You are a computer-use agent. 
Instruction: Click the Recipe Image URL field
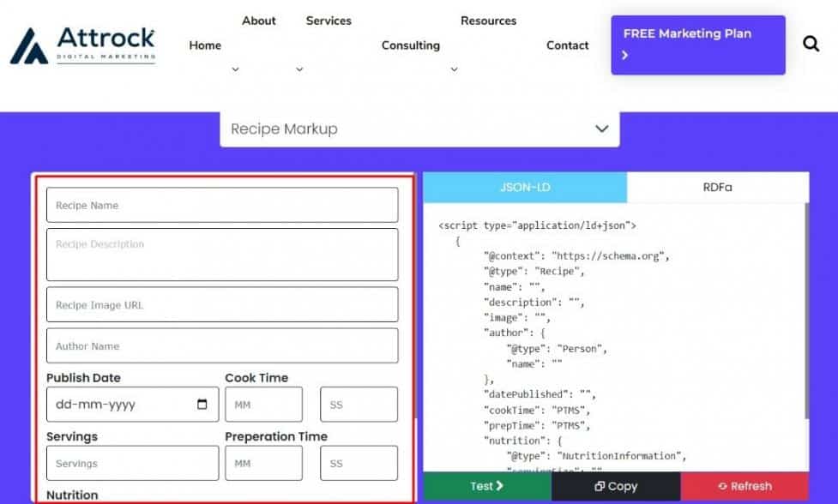[222, 305]
